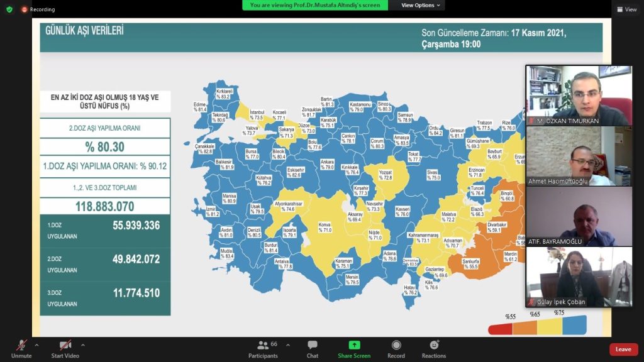Viewport: 644px width, 362px height.
Task: Click the green screen-viewing banner
Action: (314, 5)
